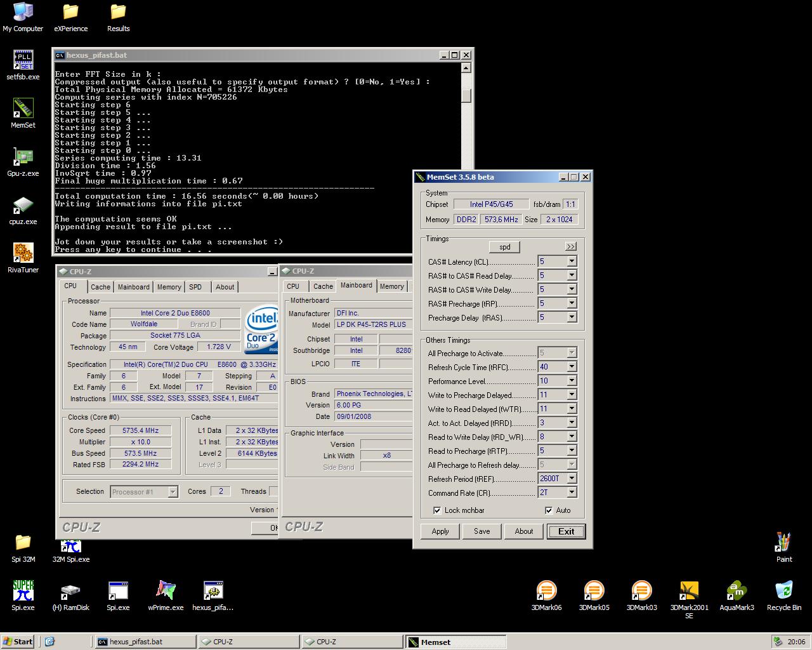Switch to Memset taskbar button
The height and width of the screenshot is (650, 812).
455,642
